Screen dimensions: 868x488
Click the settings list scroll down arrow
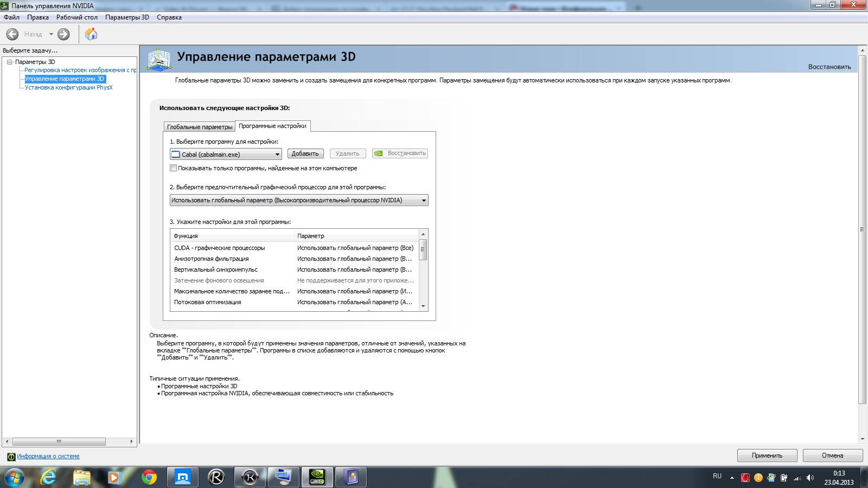(x=423, y=306)
